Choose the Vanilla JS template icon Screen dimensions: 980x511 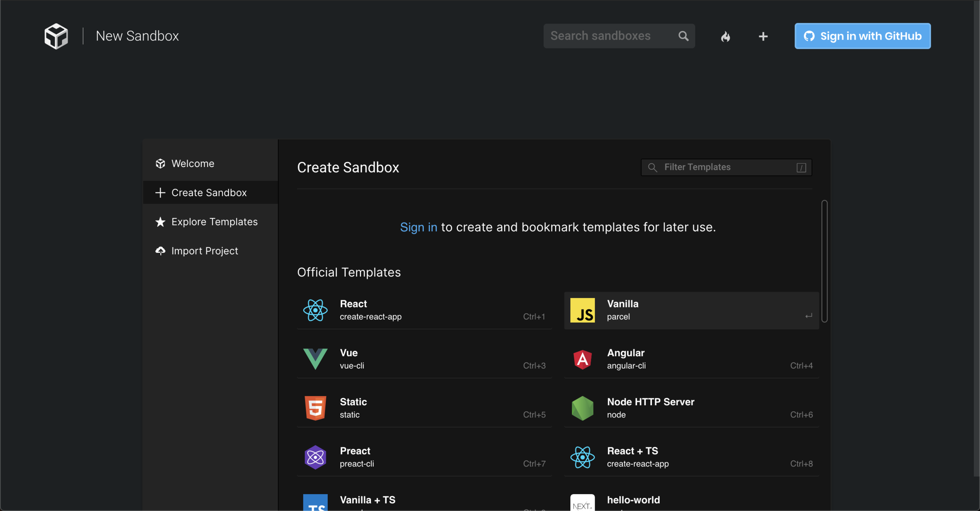pyautogui.click(x=582, y=310)
